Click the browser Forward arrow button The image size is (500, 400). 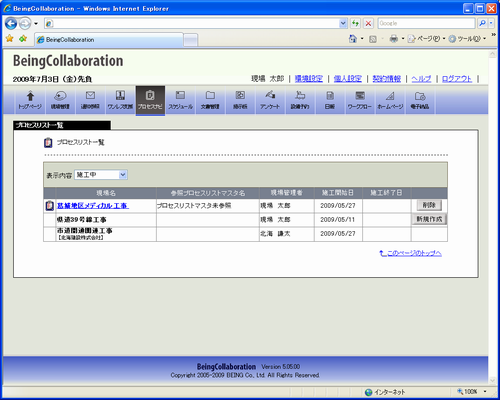coord(25,23)
